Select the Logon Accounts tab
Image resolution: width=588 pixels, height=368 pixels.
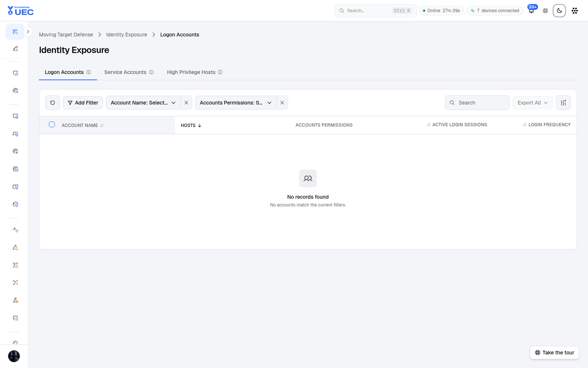tap(68, 72)
